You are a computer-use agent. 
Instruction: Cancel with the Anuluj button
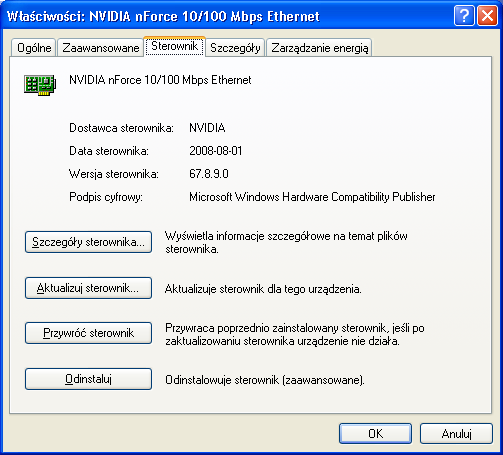coord(456,434)
